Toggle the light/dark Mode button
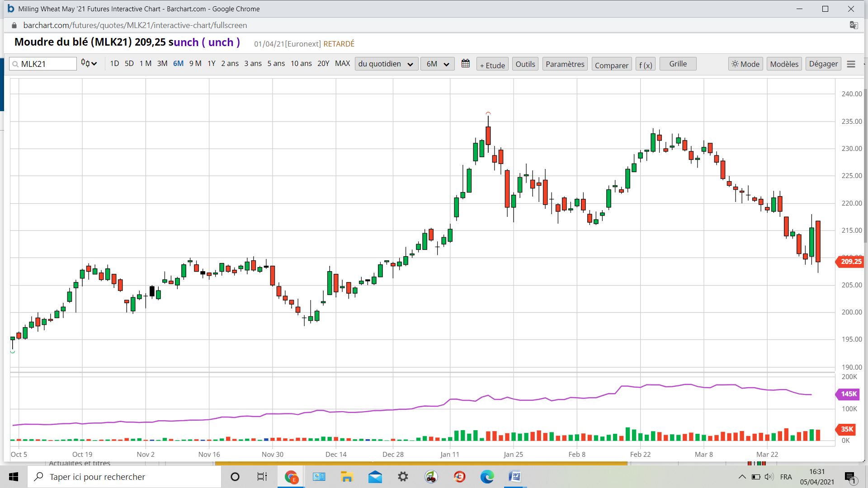 tap(745, 64)
